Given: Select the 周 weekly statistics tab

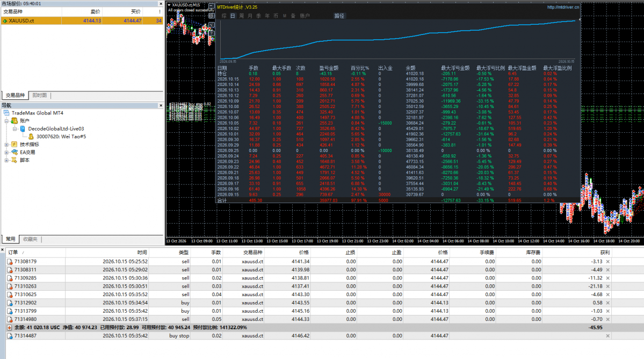Looking at the screenshot, I should click(242, 16).
